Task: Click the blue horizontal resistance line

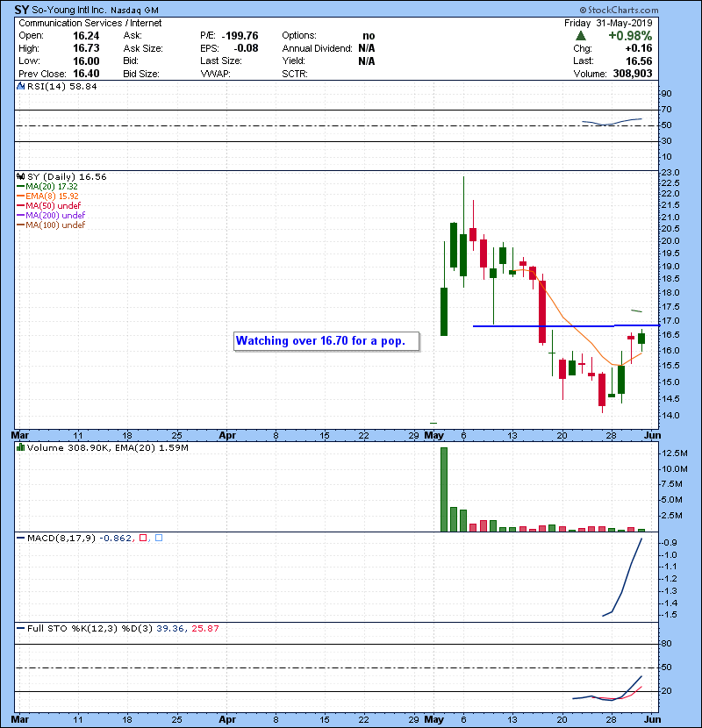Action: (566, 326)
